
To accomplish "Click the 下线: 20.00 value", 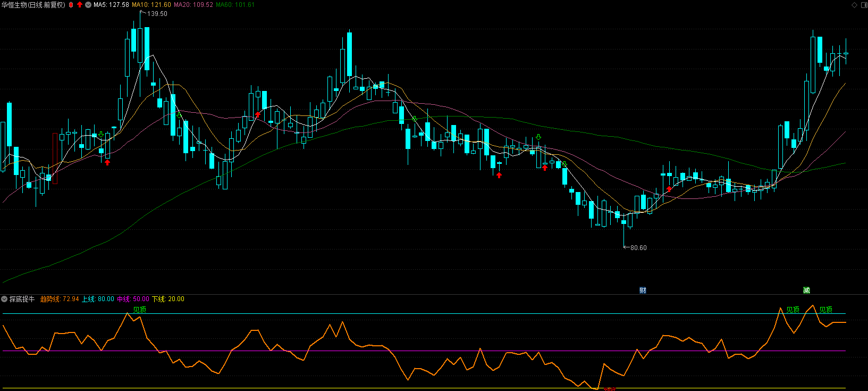I will 168,299.
